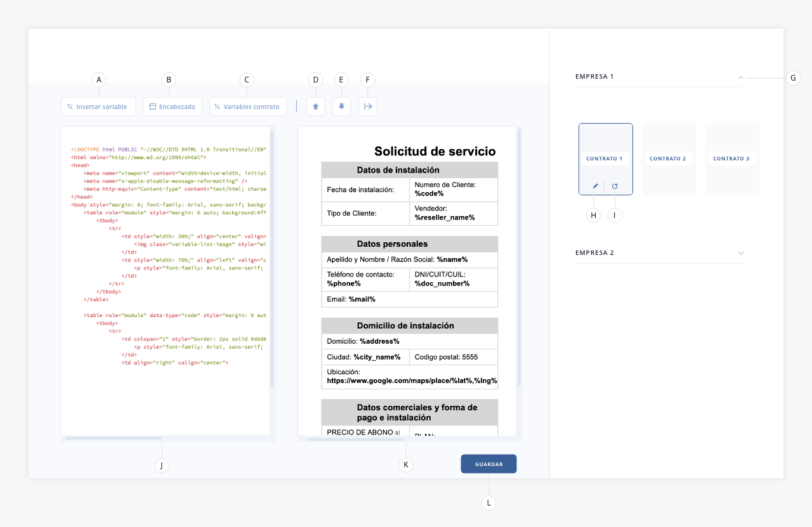The width and height of the screenshot is (812, 527).
Task: Select the Contrato 1 card
Action: pos(605,159)
